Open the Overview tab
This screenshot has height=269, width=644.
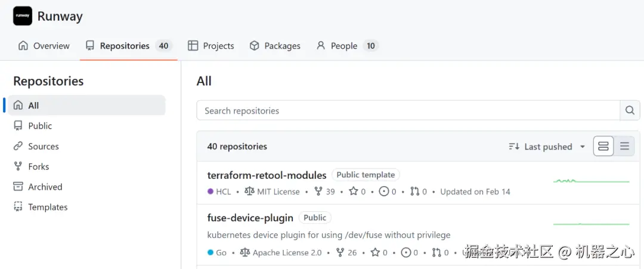pos(44,46)
